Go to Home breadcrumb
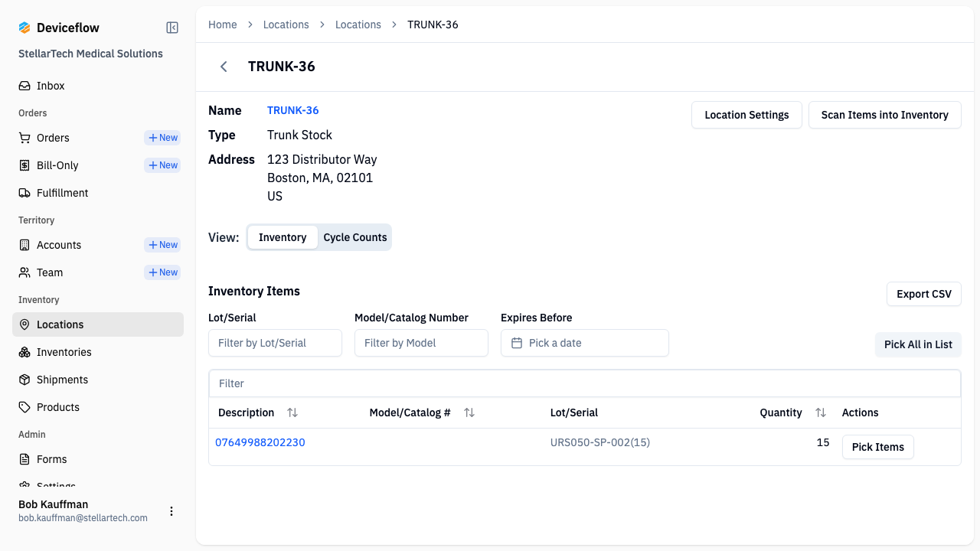The image size is (980, 551). [x=223, y=24]
